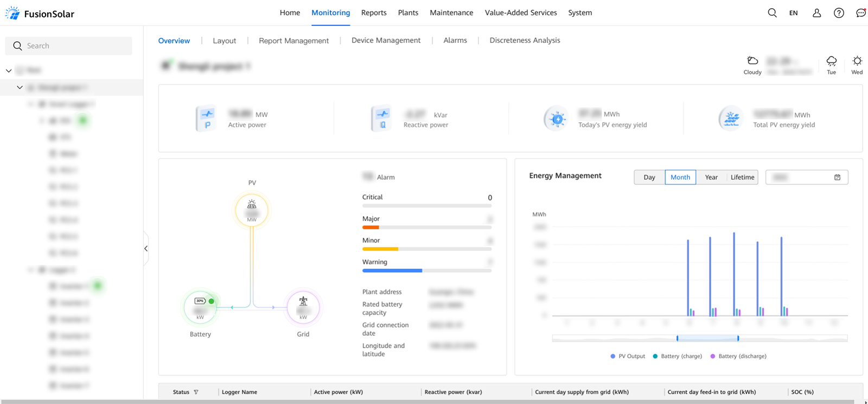Select the Year period button
Viewport: 868px width, 404px height.
[x=711, y=177]
